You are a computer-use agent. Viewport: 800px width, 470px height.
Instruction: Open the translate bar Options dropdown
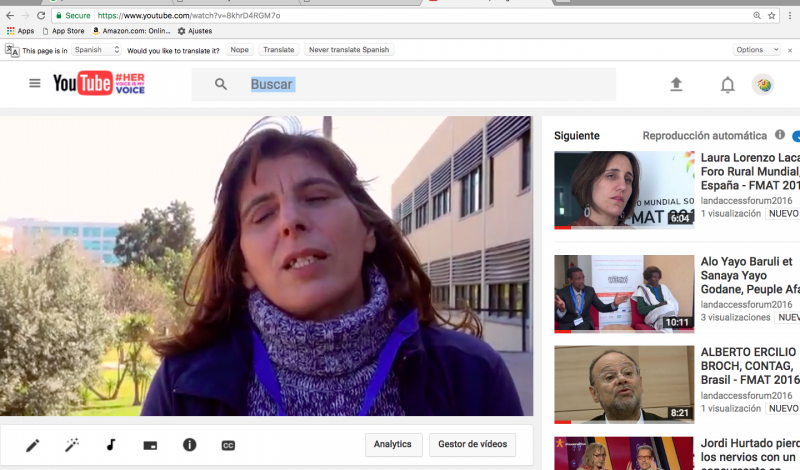[x=753, y=50]
